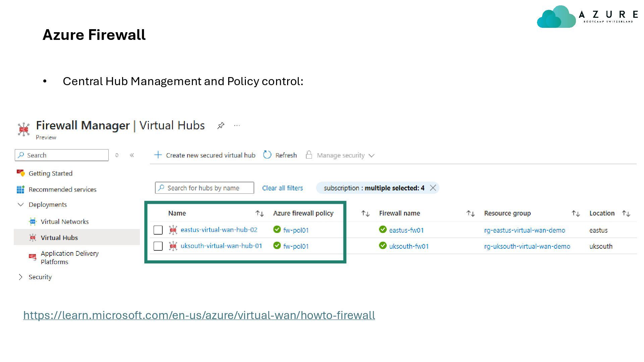This screenshot has width=644, height=362.
Task: Click the Azure Bootcamp Switzerland logo
Action: coord(587,16)
